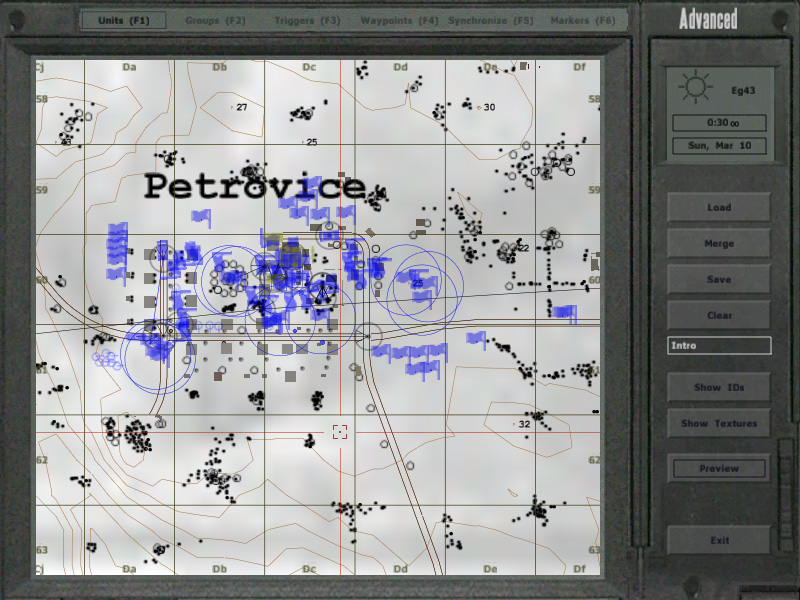Image resolution: width=800 pixels, height=600 pixels.
Task: Open the Intro mission section selector
Action: point(719,346)
